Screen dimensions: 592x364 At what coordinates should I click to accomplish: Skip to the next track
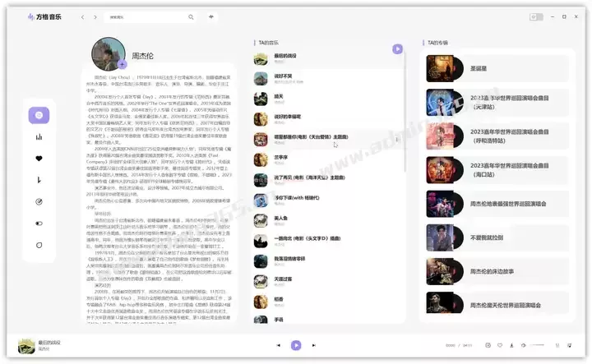[x=314, y=345]
